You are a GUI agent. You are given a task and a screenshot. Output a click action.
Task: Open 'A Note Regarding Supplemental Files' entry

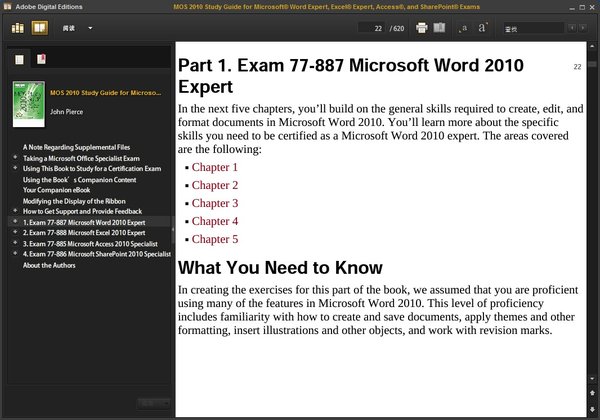point(75,147)
